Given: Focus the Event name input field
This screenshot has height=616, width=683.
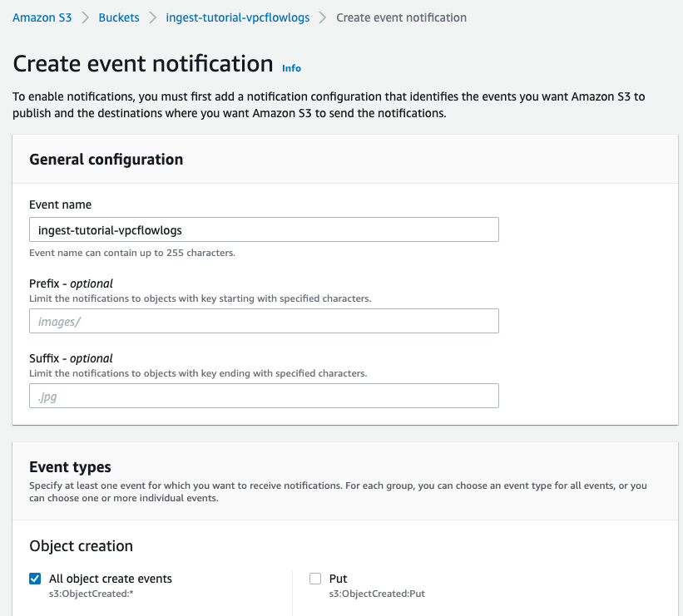Looking at the screenshot, I should click(x=264, y=229).
